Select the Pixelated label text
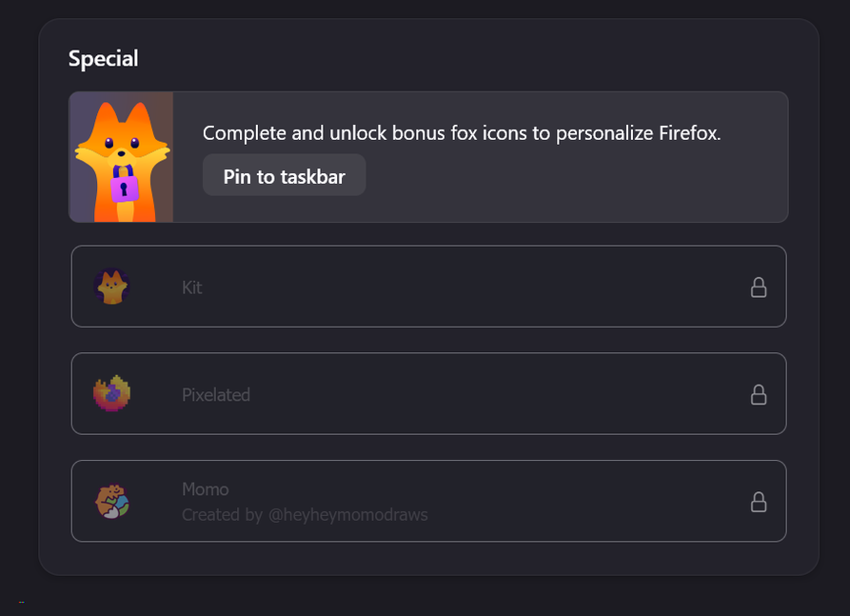This screenshot has width=850, height=616. pos(216,395)
